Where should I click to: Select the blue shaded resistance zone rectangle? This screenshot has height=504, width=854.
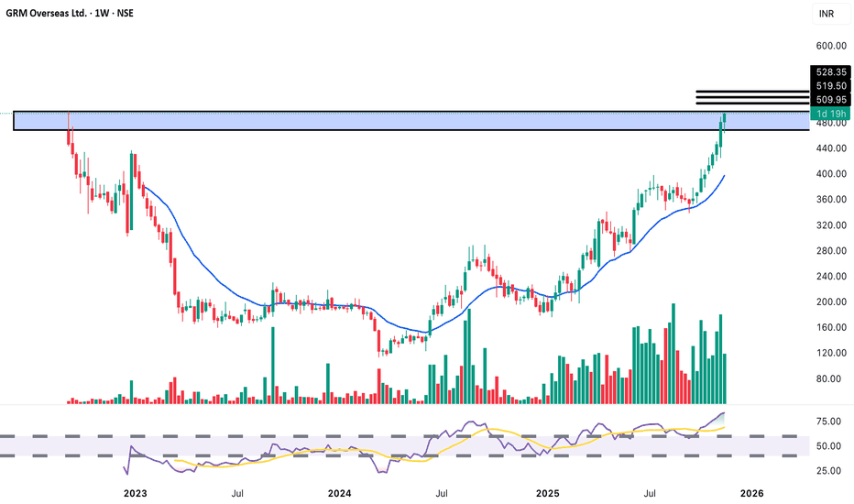pos(367,121)
